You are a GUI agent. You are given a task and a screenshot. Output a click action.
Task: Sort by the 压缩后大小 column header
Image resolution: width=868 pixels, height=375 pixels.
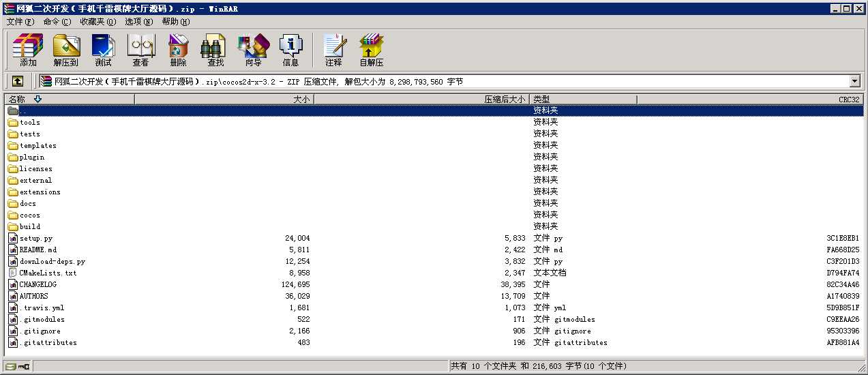coord(421,100)
